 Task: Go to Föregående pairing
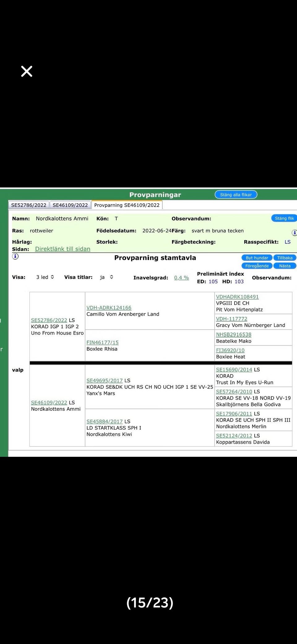coord(257,266)
